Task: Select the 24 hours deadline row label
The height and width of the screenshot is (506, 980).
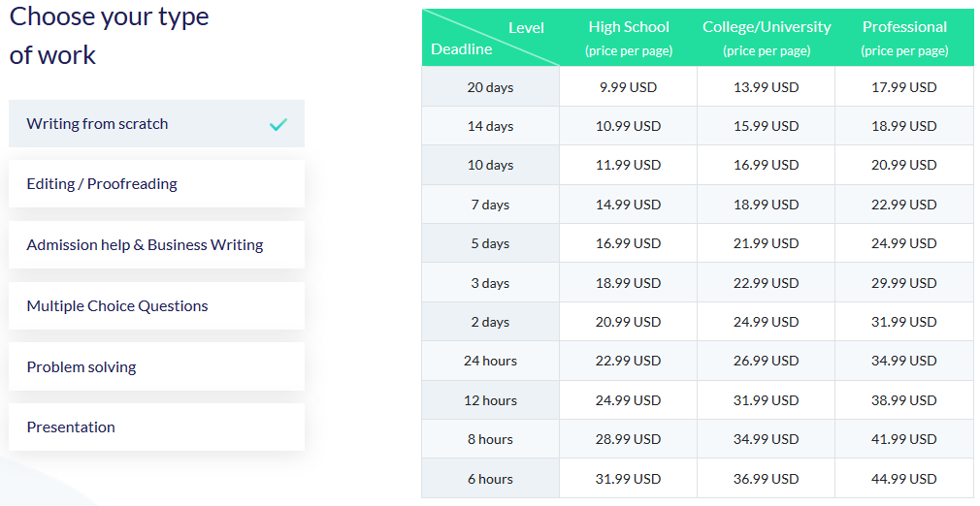Action: point(491,361)
